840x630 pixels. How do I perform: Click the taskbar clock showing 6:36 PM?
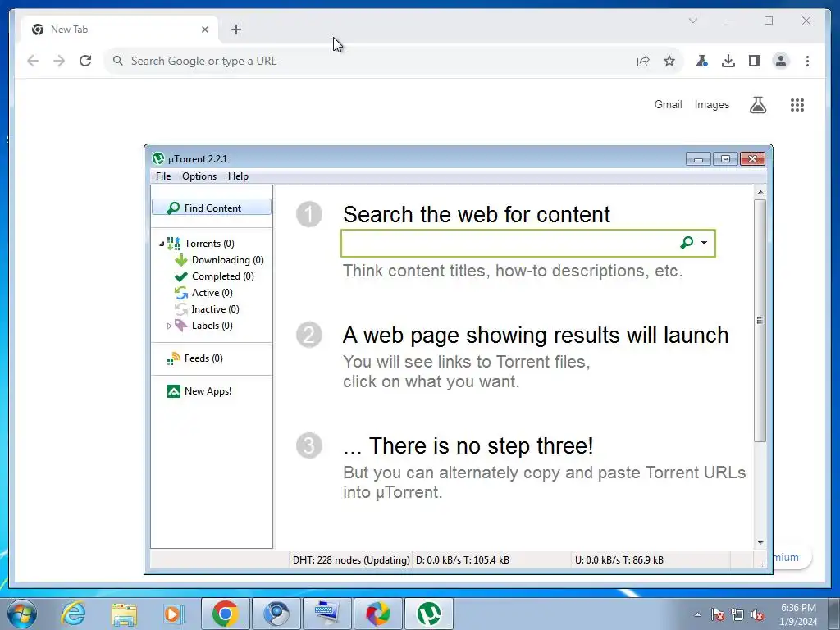pyautogui.click(x=798, y=614)
